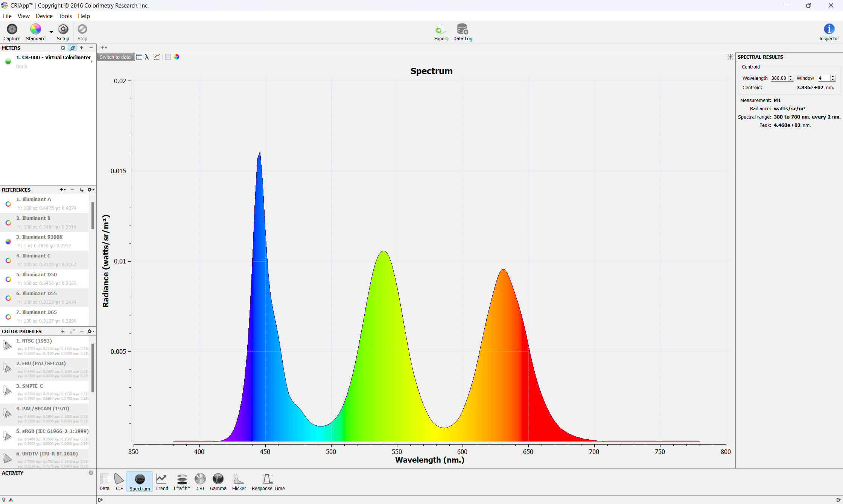Image resolution: width=843 pixels, height=504 pixels.
Task: Toggle spectrum color fill icon
Action: [x=177, y=57]
